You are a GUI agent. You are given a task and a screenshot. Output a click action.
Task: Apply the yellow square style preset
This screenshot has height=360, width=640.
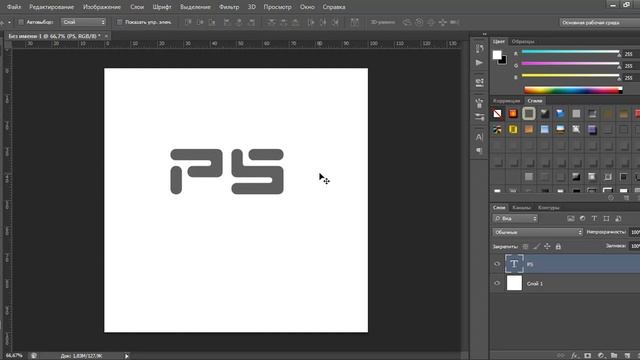click(x=513, y=130)
